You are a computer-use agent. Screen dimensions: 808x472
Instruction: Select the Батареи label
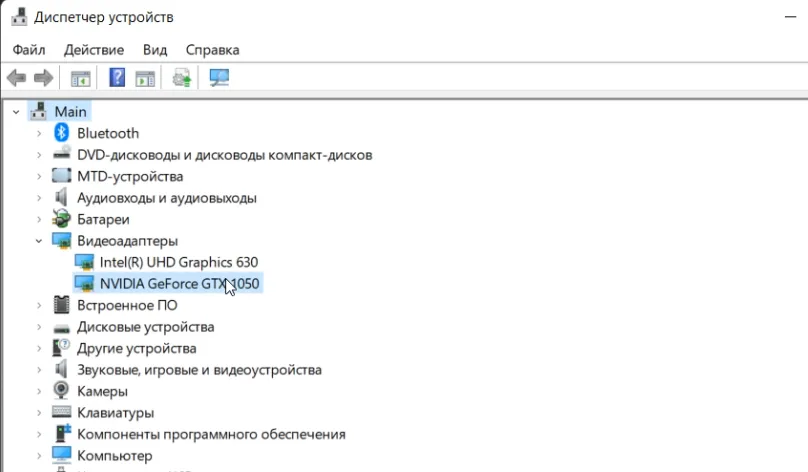click(103, 220)
